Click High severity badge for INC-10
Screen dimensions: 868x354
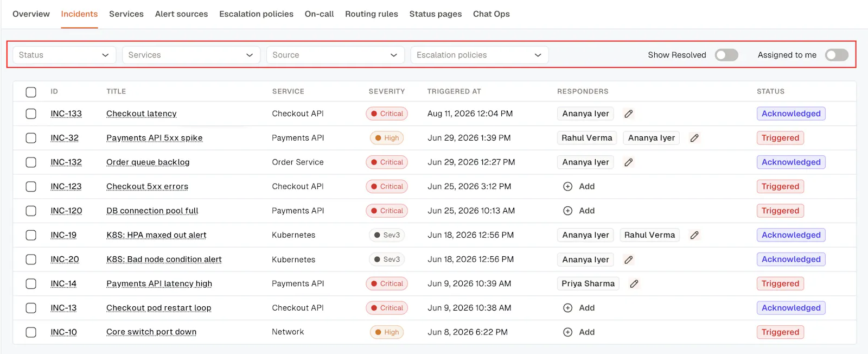pos(387,332)
